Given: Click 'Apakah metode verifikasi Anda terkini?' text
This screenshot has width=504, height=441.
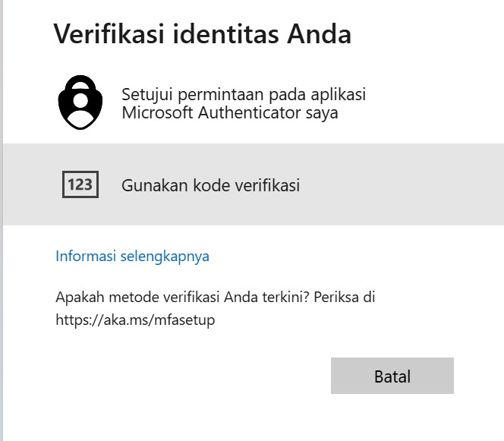Looking at the screenshot, I should click(183, 297).
